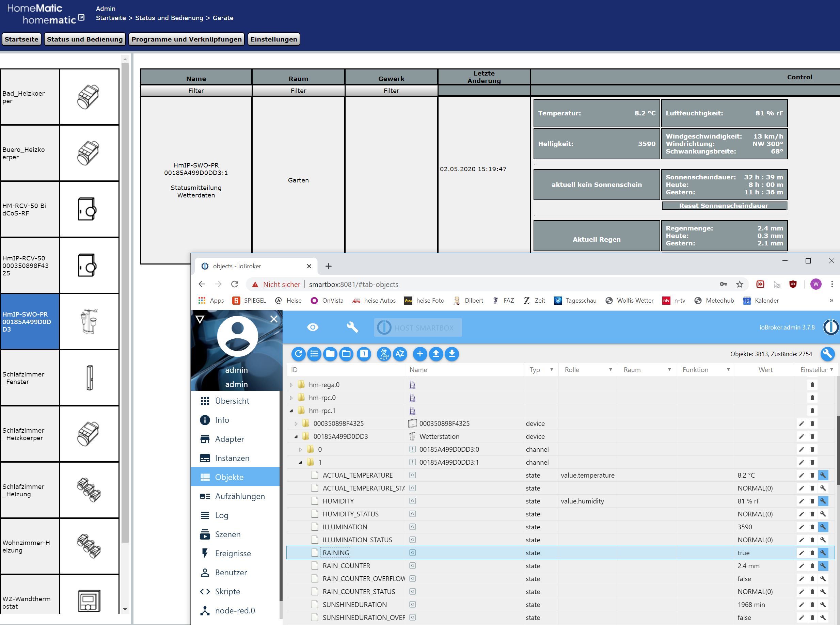
Task: Click the refresh objects tree button
Action: tap(298, 354)
